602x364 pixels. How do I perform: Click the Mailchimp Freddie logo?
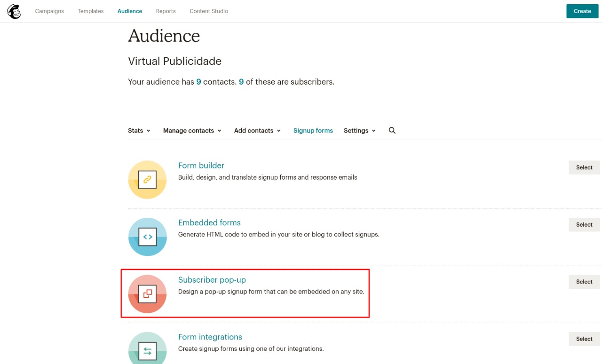14,11
